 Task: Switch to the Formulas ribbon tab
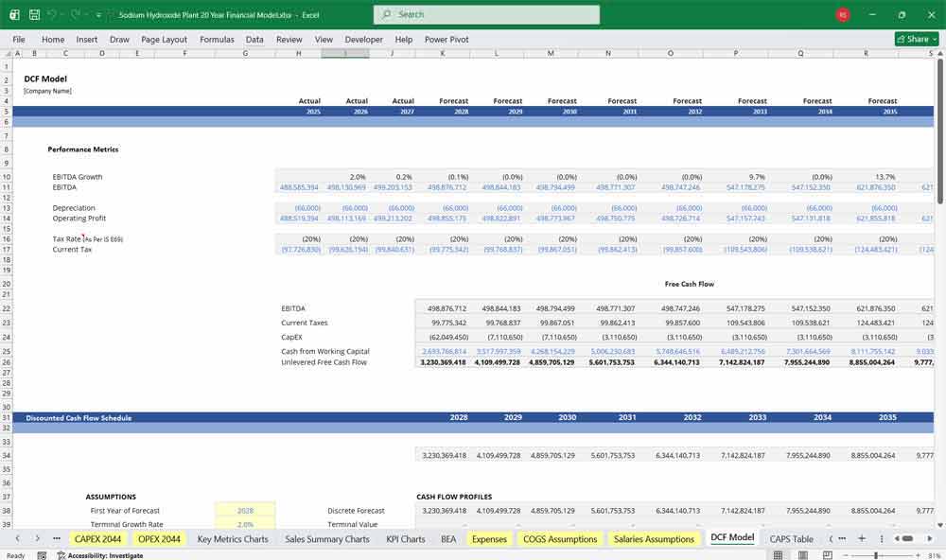click(x=217, y=40)
